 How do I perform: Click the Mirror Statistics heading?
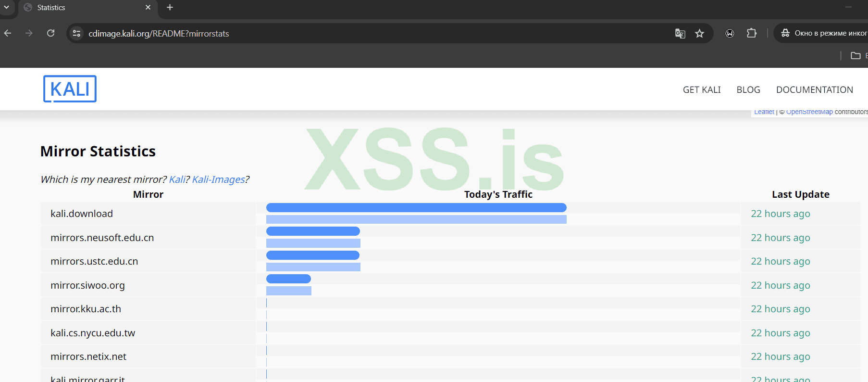click(98, 152)
